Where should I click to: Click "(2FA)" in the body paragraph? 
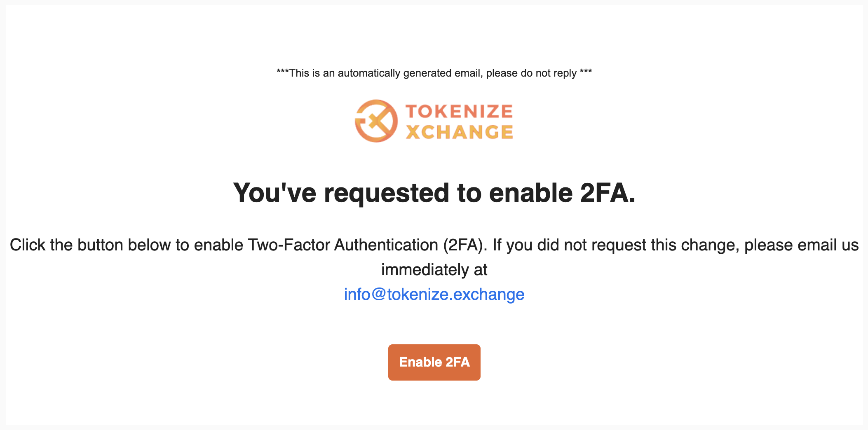(465, 245)
